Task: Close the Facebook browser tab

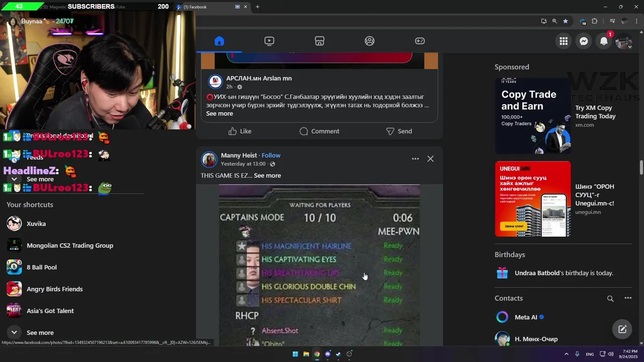Action: click(x=246, y=7)
